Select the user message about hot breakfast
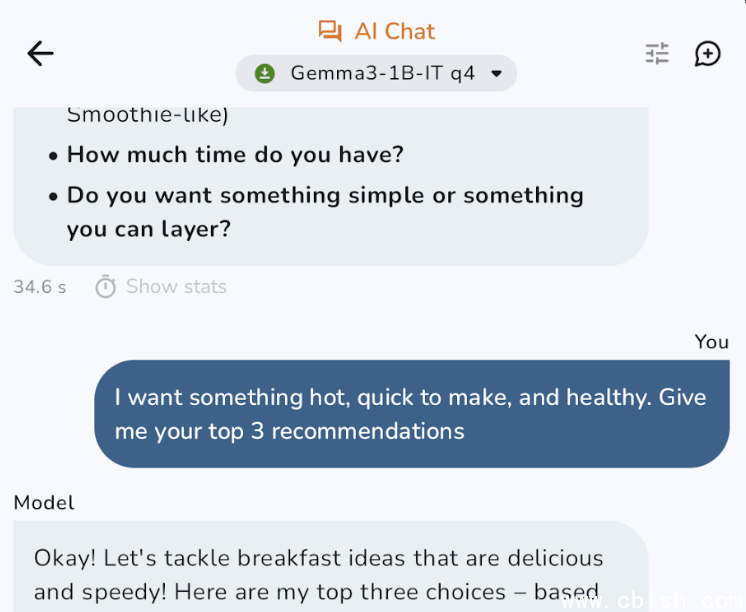This screenshot has height=612, width=746. pyautogui.click(x=412, y=414)
